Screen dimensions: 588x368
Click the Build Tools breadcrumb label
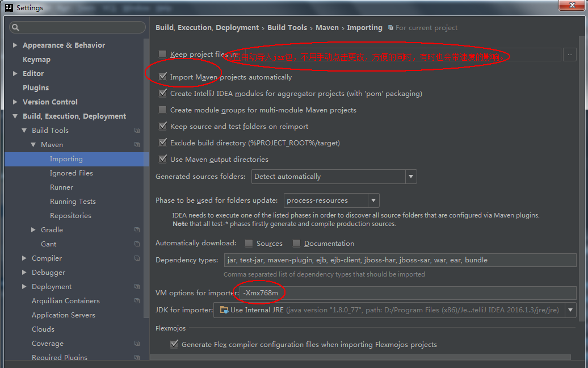click(x=287, y=27)
